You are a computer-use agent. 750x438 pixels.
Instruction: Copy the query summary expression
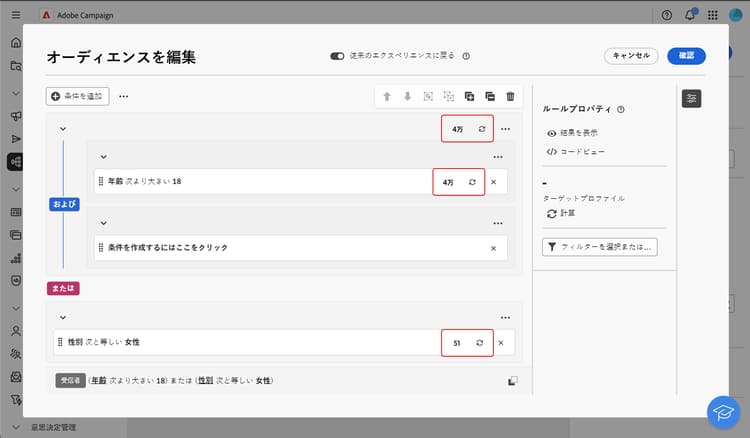[x=512, y=381]
